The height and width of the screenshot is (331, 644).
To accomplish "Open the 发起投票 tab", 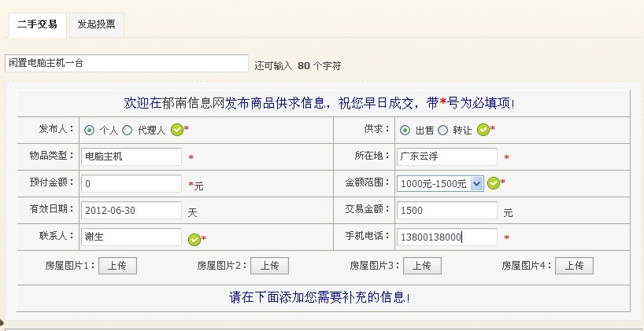I will click(97, 24).
